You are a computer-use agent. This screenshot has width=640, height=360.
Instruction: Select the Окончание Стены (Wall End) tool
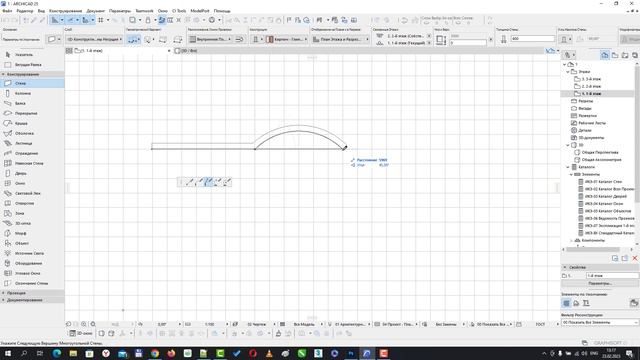coord(32,283)
